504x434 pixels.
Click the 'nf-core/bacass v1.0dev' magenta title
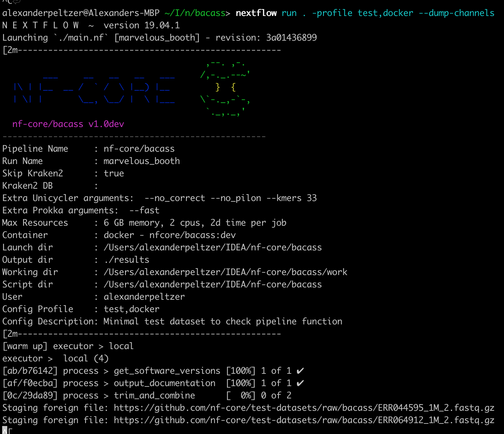(68, 124)
